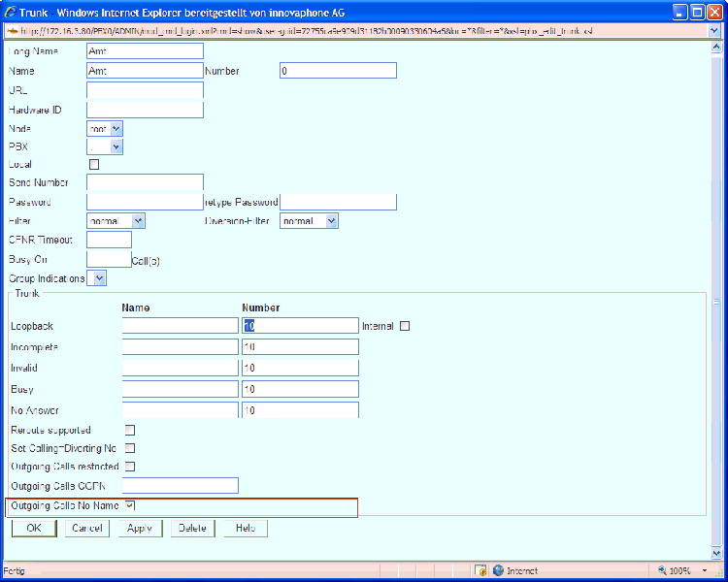Click the Busy On calls input field
The width and height of the screenshot is (728, 582).
point(109,259)
